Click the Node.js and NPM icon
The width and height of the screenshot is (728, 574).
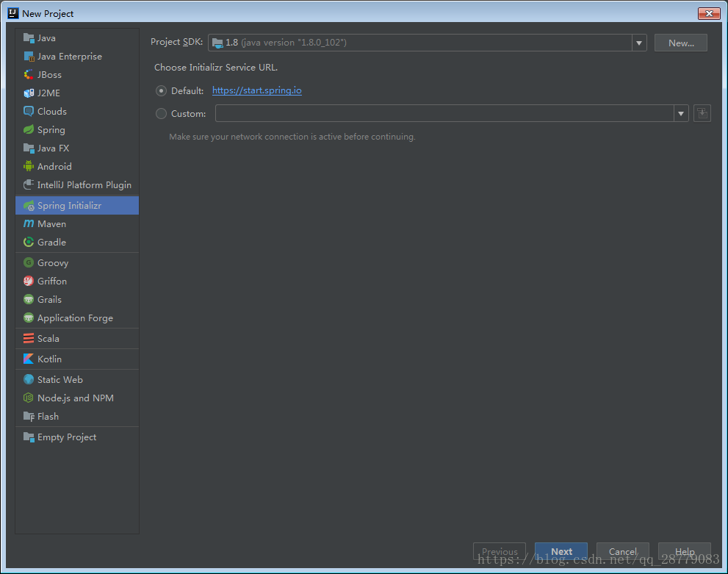pos(29,398)
